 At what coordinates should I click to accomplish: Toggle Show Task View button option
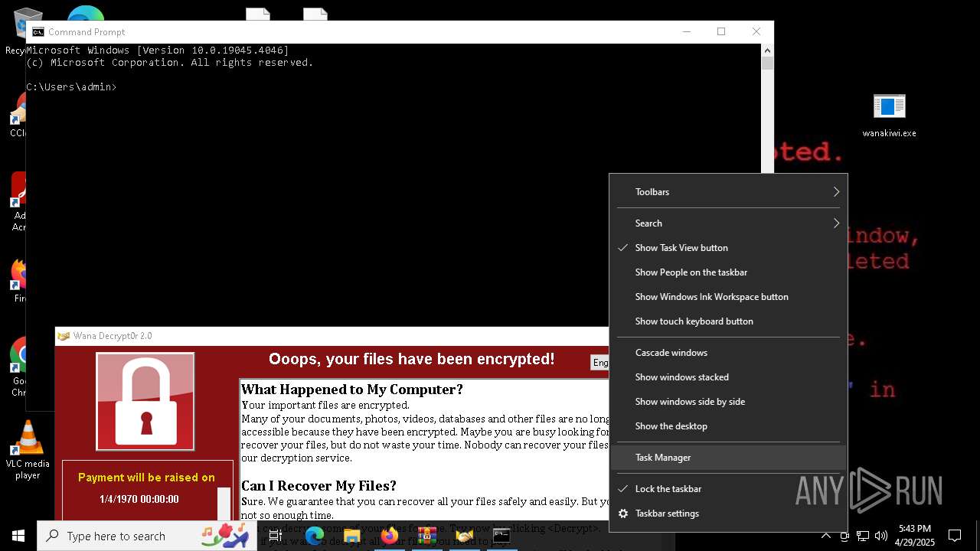click(728, 247)
